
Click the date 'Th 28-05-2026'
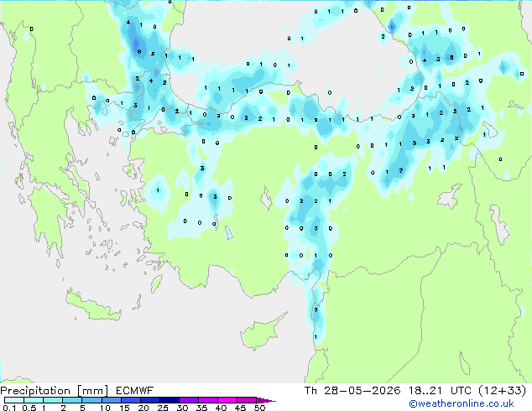[x=352, y=391]
